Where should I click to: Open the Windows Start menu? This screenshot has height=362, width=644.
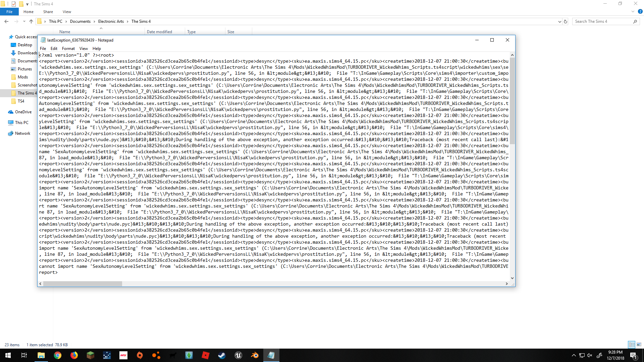(8, 355)
